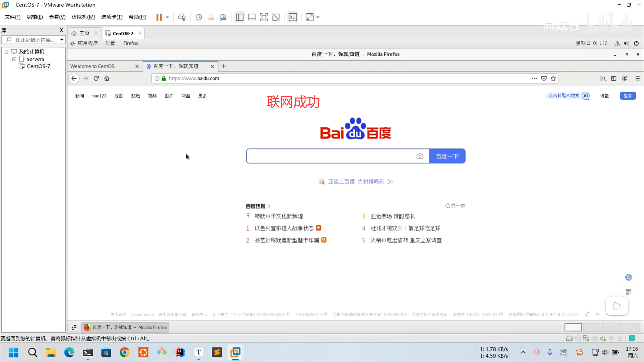This screenshot has width=644, height=362.
Task: Open the VMware console view terminal icon
Action: click(292, 17)
